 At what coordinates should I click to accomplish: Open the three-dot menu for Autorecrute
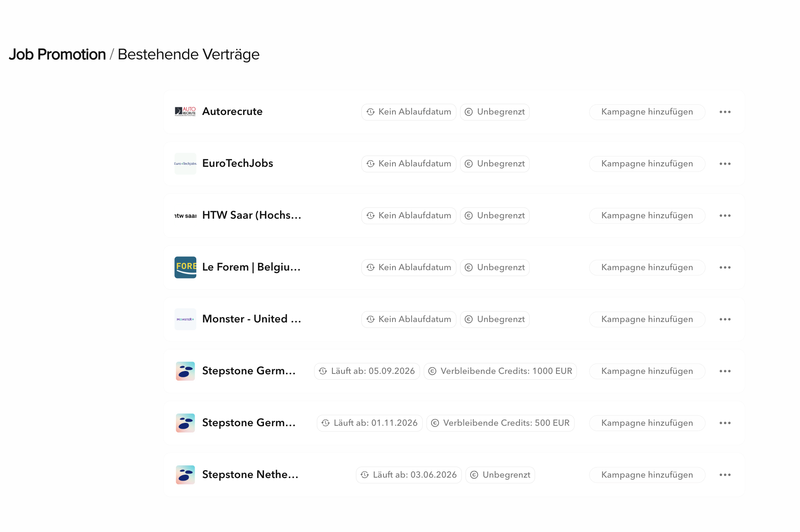pos(725,112)
